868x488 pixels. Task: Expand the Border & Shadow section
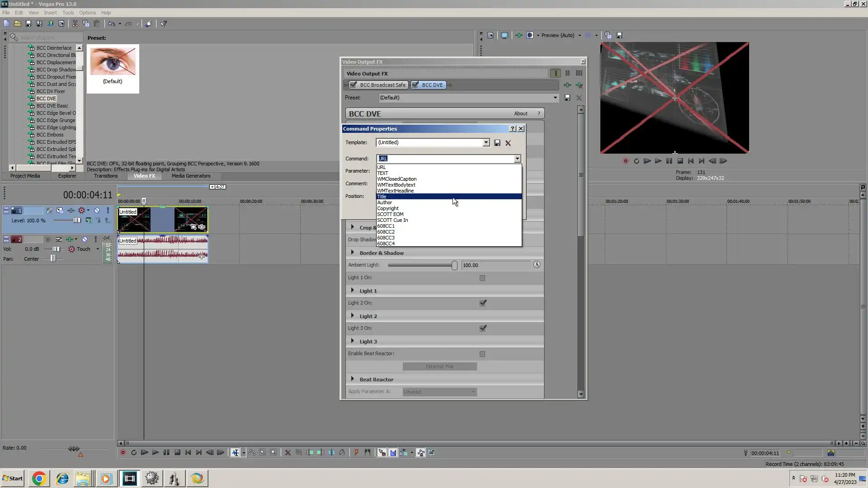[x=353, y=253]
